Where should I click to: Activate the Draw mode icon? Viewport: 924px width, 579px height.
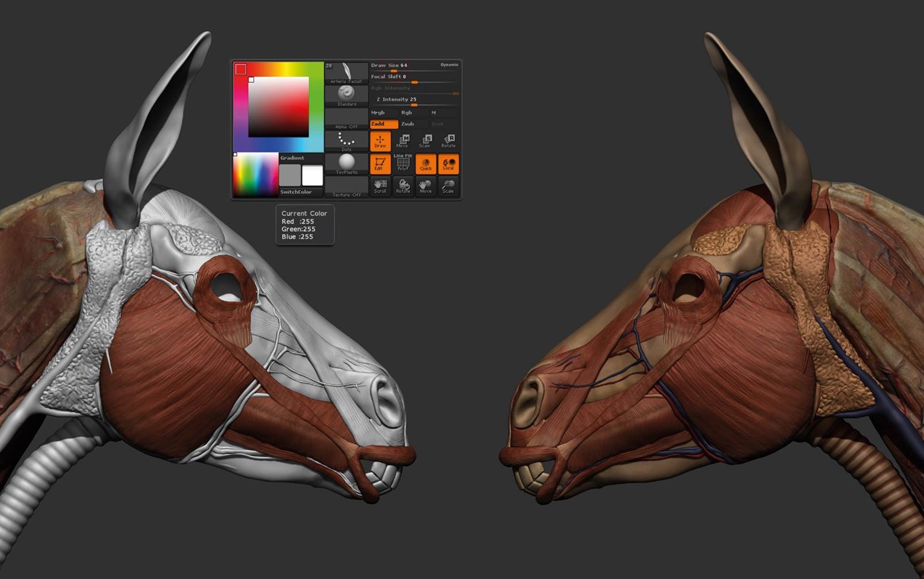380,141
